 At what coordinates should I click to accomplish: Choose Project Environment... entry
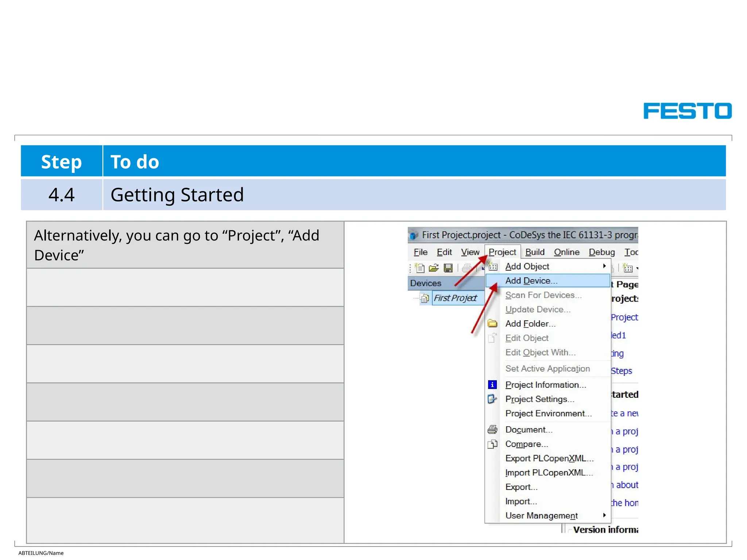click(x=548, y=413)
